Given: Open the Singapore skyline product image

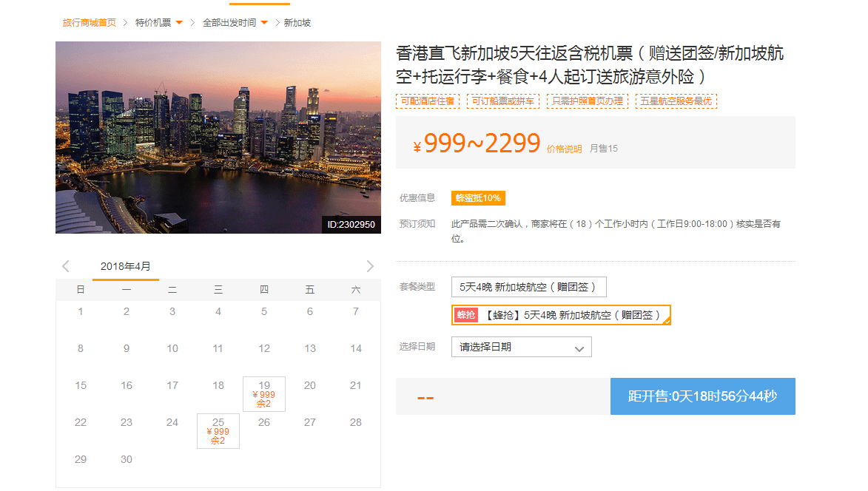Looking at the screenshot, I should click(x=218, y=138).
